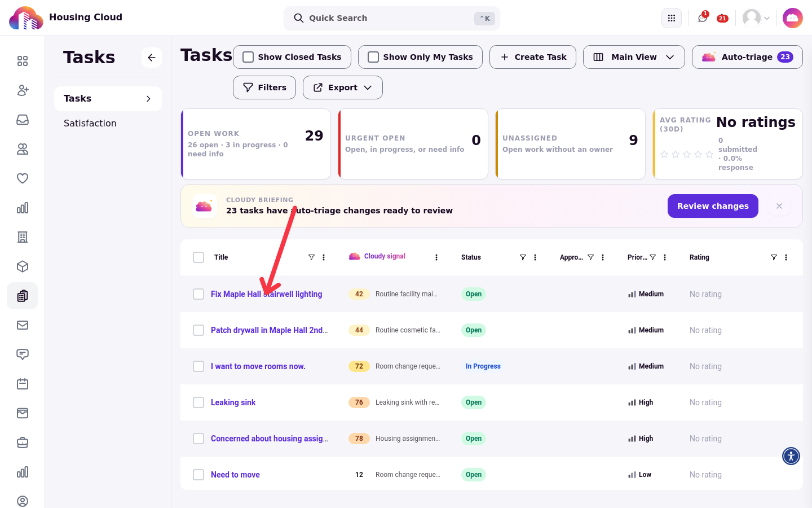Open the calendar icon in sidebar

(x=23, y=384)
